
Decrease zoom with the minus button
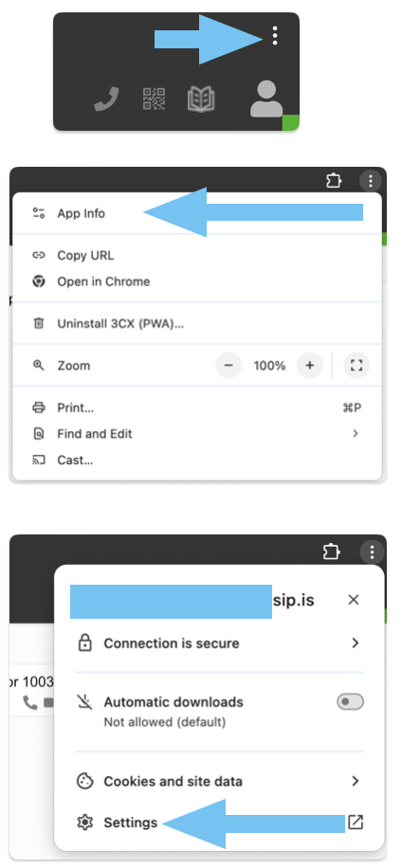point(228,366)
